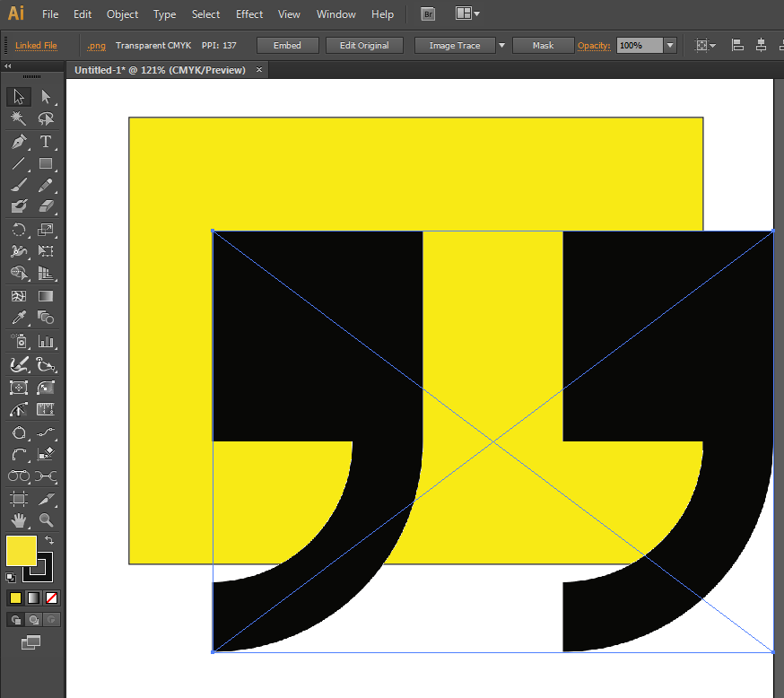Choose the Zoom magnifier tool

click(46, 520)
